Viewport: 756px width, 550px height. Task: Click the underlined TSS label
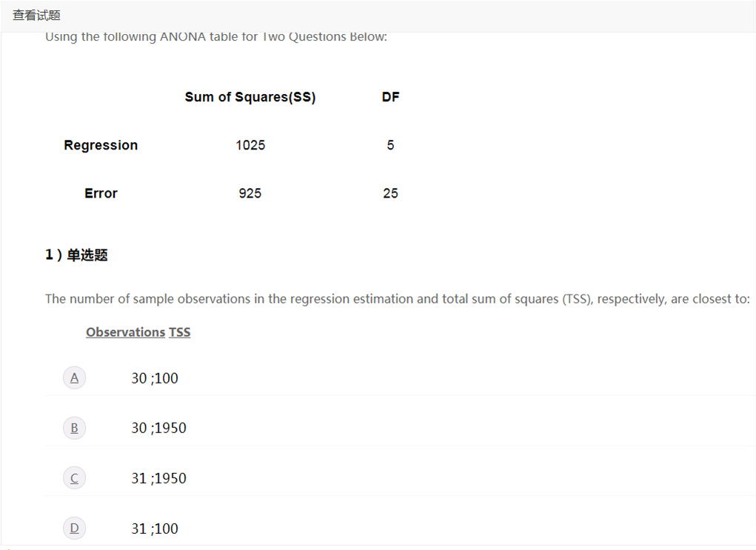point(180,332)
